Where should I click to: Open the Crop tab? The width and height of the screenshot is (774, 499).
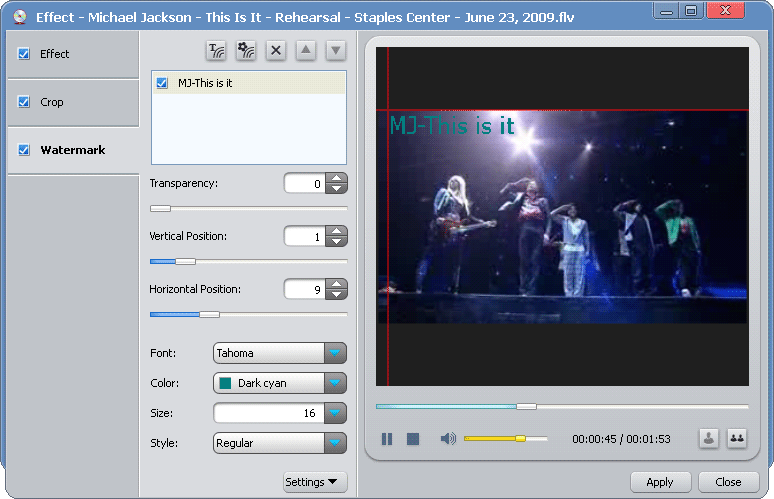73,102
